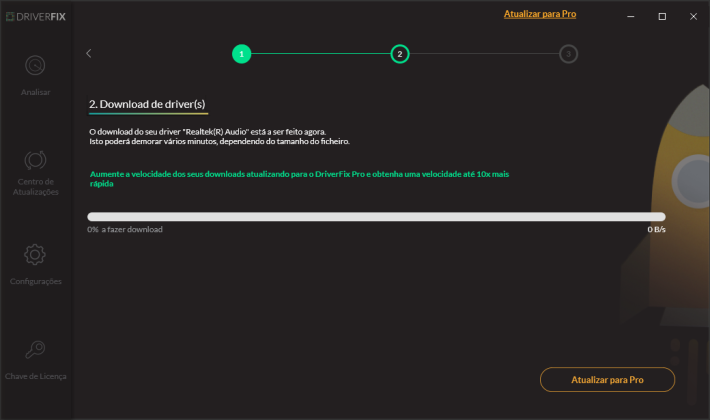Select step 1 circle in wizard

(x=241, y=54)
